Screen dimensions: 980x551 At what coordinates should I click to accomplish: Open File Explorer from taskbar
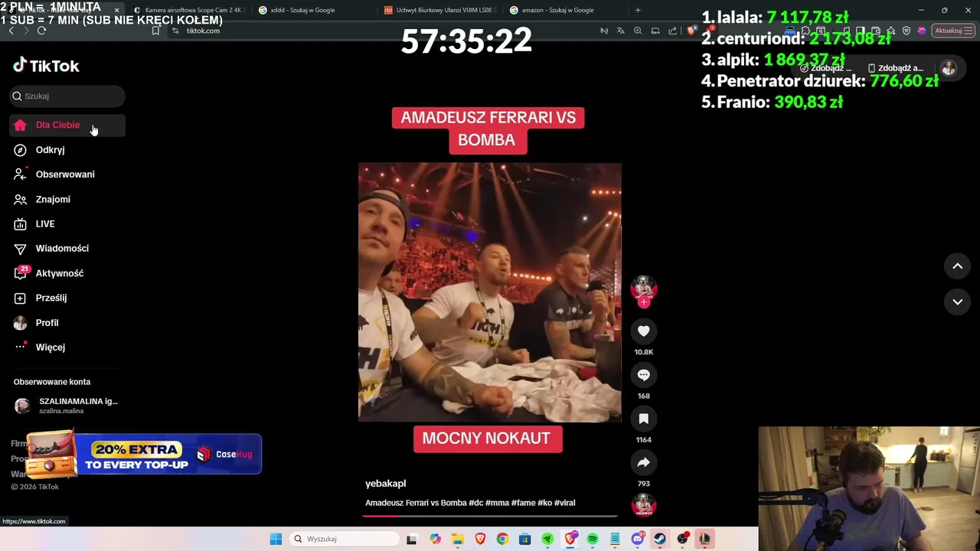point(458,539)
